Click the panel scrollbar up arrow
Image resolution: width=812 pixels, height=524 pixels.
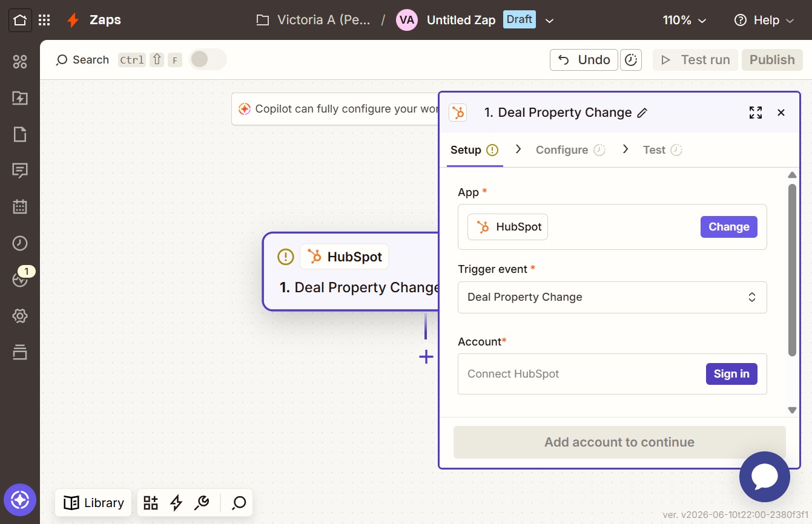(792, 175)
